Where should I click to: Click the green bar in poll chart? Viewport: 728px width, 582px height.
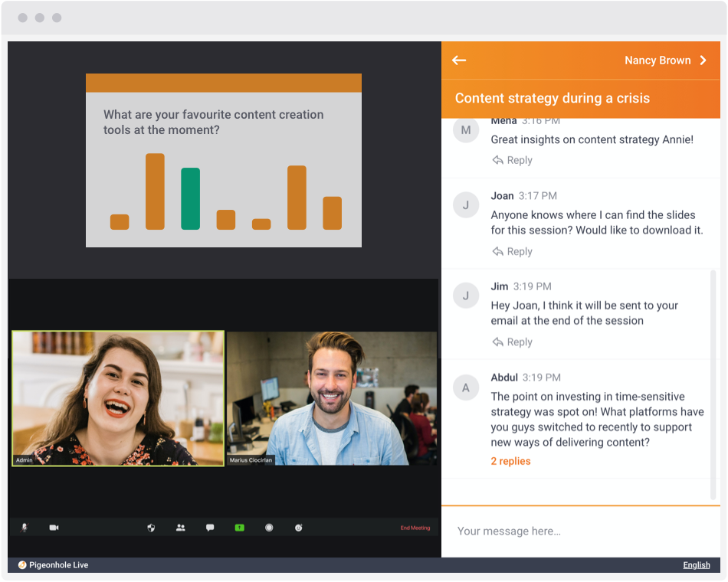pyautogui.click(x=190, y=198)
